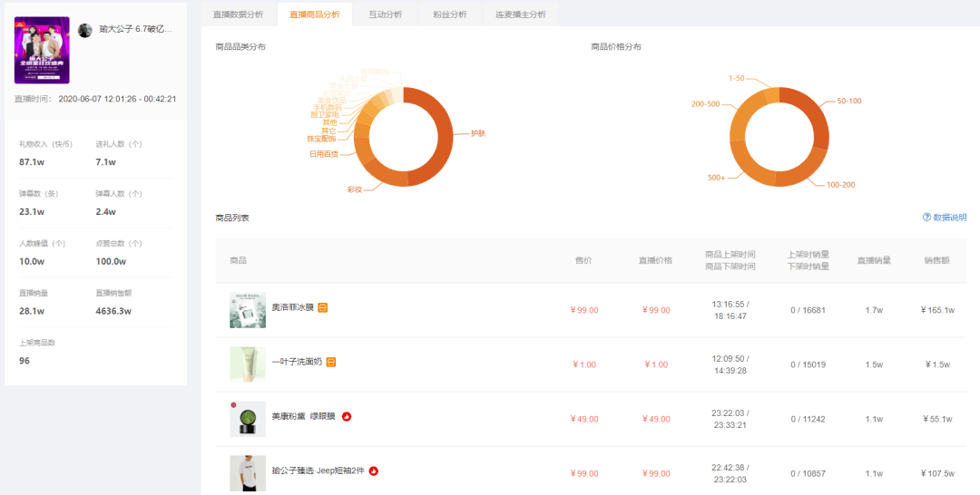Open the Jeep短袖 white t-shirt product image
The height and width of the screenshot is (495, 980).
point(248,473)
